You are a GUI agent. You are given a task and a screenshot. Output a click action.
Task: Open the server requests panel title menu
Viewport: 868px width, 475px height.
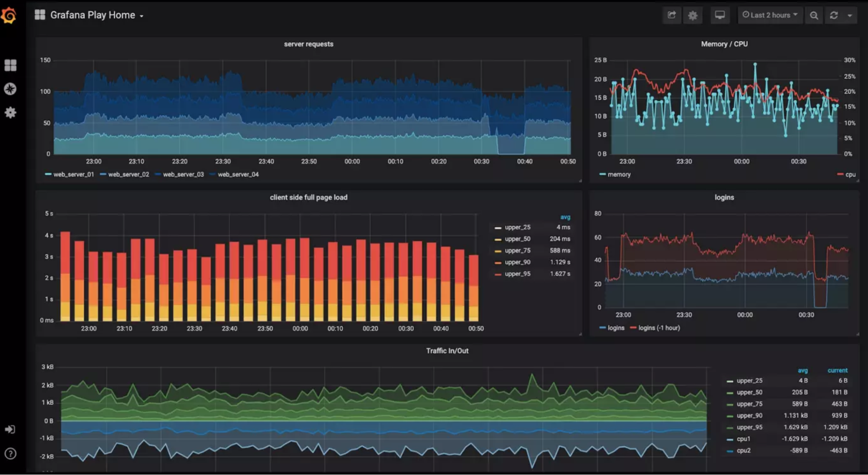click(x=308, y=44)
